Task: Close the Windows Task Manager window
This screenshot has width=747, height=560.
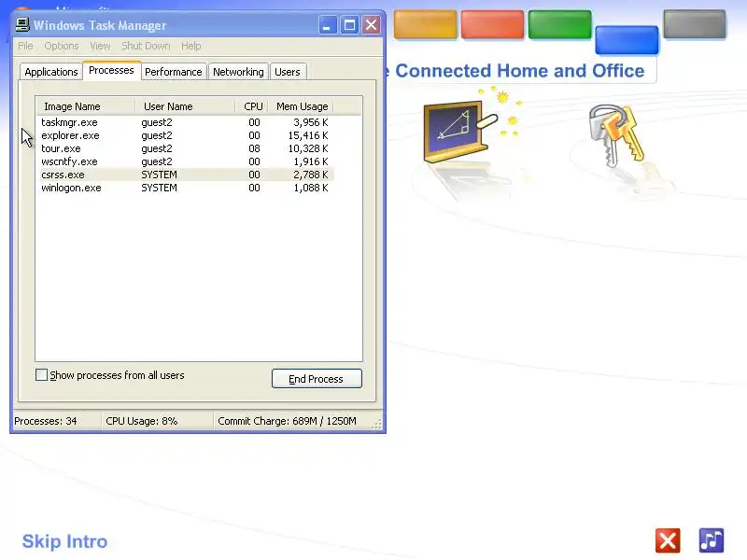Action: tap(371, 25)
